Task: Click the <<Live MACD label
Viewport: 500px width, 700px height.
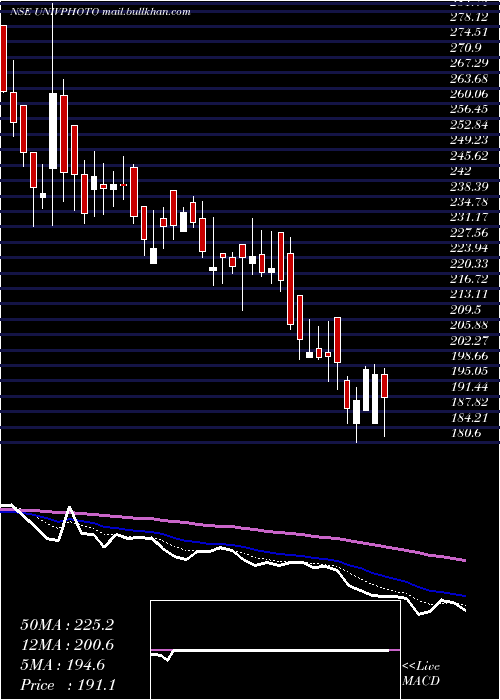Action: 421,674
